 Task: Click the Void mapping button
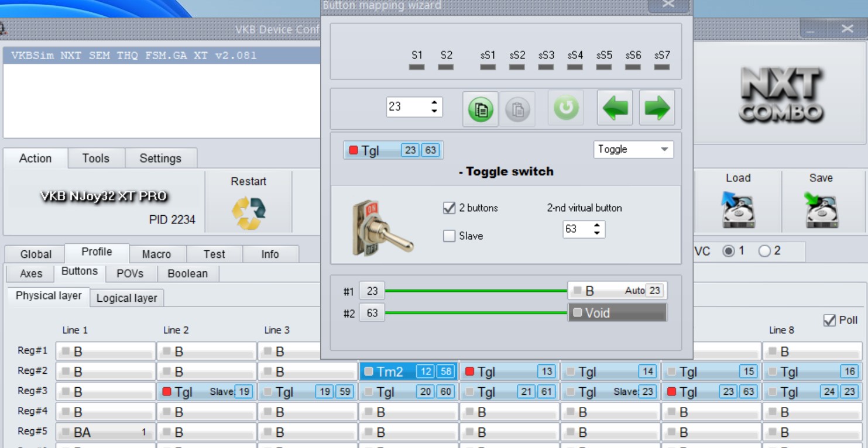click(x=617, y=312)
